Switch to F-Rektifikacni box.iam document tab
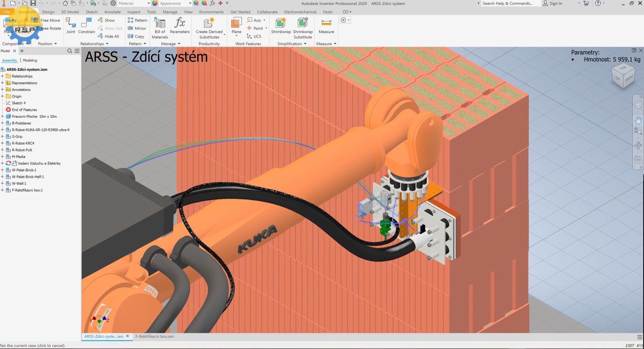 tap(155, 337)
